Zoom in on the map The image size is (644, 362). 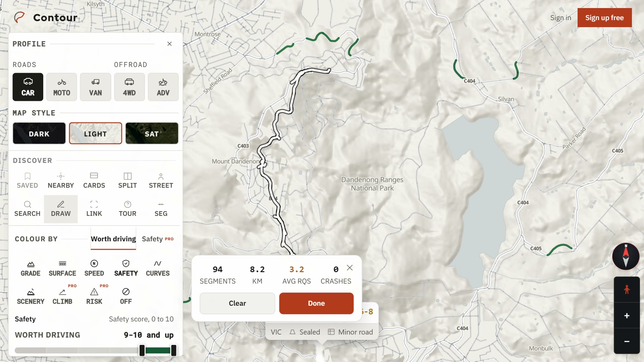(627, 315)
